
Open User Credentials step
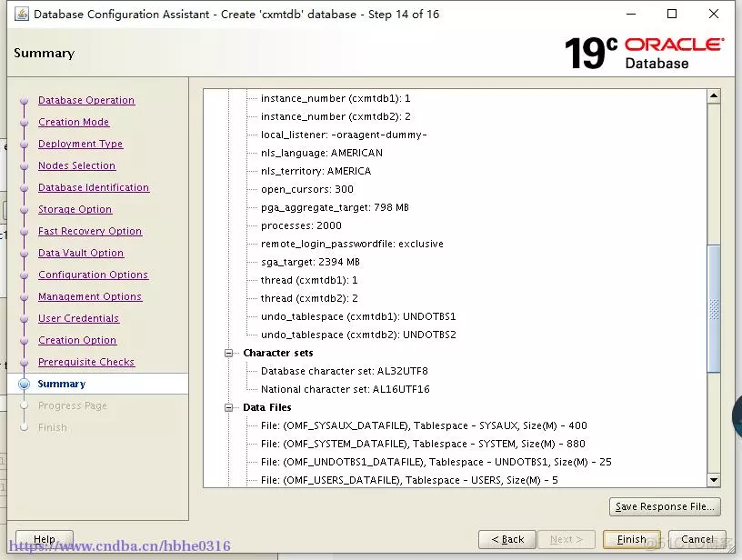[78, 318]
